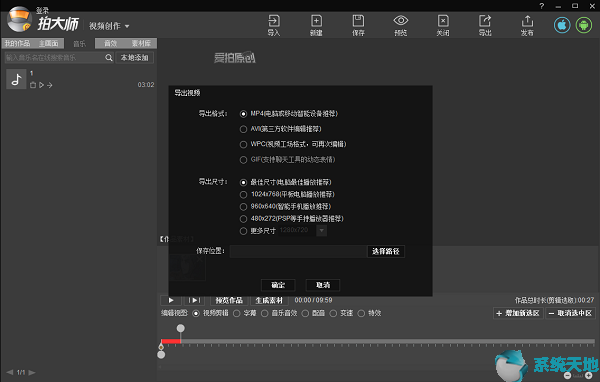The width and height of the screenshot is (600, 382).
Task: Play music track 1 with small triangle icon
Action: point(41,85)
